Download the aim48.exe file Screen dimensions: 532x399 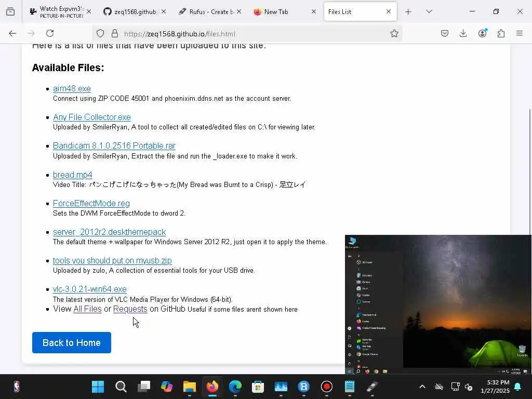(72, 88)
